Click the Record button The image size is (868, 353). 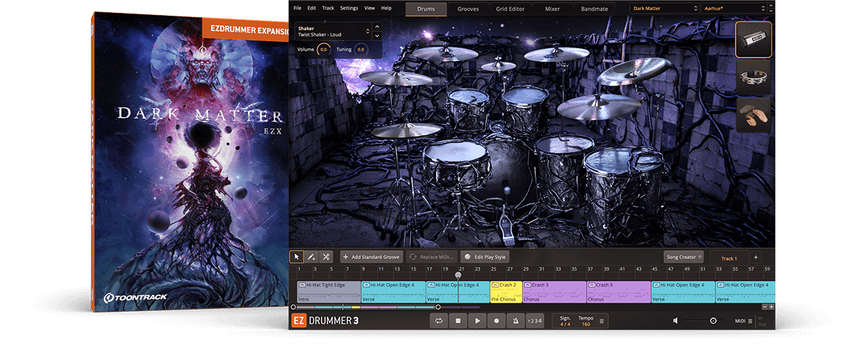click(496, 320)
